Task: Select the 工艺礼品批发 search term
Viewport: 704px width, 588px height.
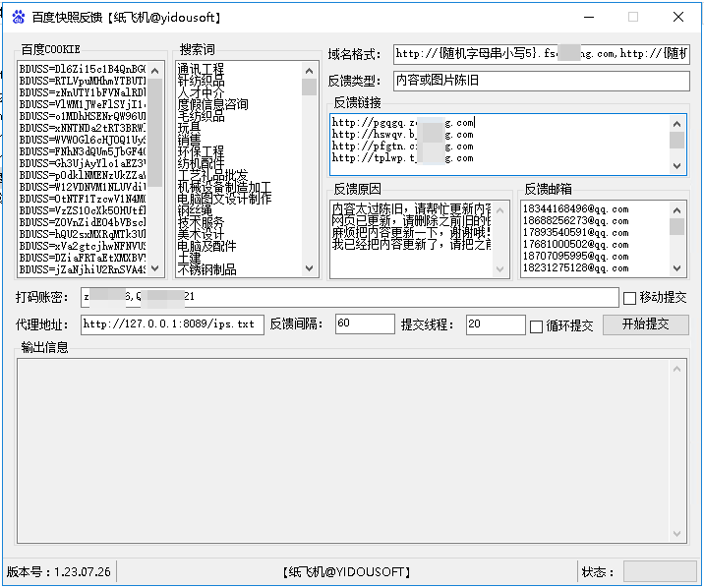Action: (212, 175)
